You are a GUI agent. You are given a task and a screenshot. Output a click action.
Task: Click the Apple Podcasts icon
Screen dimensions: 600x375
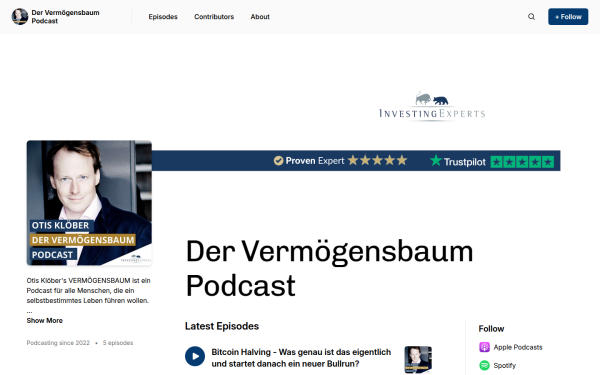[x=484, y=347]
